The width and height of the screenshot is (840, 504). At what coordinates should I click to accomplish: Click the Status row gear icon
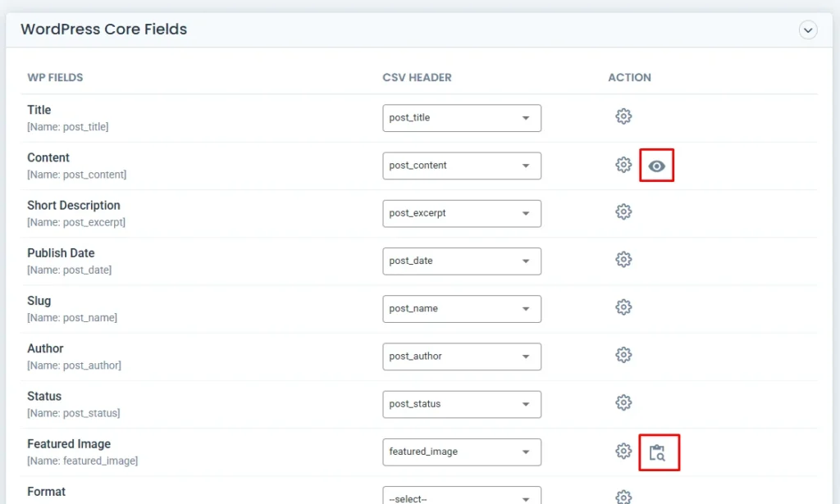(623, 402)
